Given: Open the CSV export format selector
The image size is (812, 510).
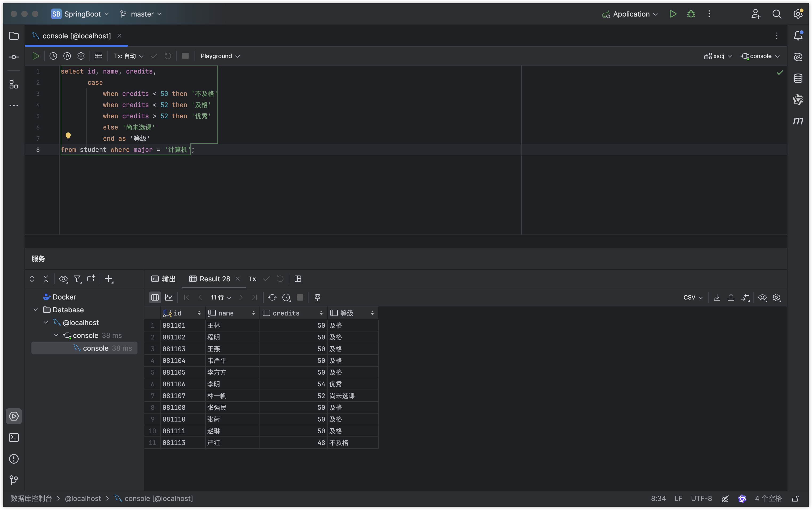Looking at the screenshot, I should 693,297.
